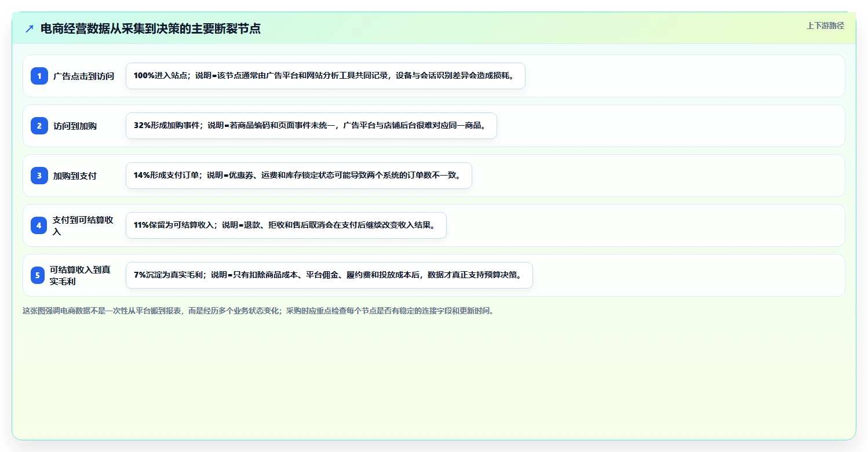
Task: Click the 加购到支付 label
Action: [75, 176]
